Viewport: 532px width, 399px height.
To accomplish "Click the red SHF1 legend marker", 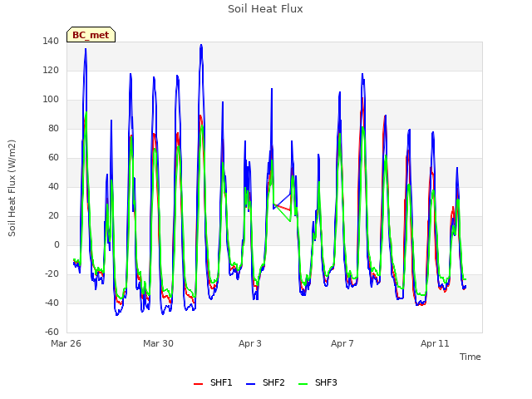I will 198,384.
